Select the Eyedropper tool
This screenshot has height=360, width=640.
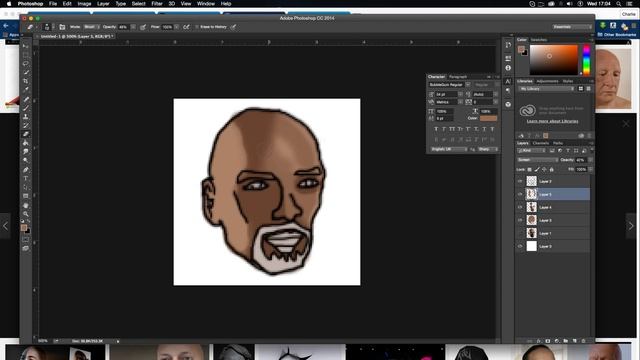[26, 90]
